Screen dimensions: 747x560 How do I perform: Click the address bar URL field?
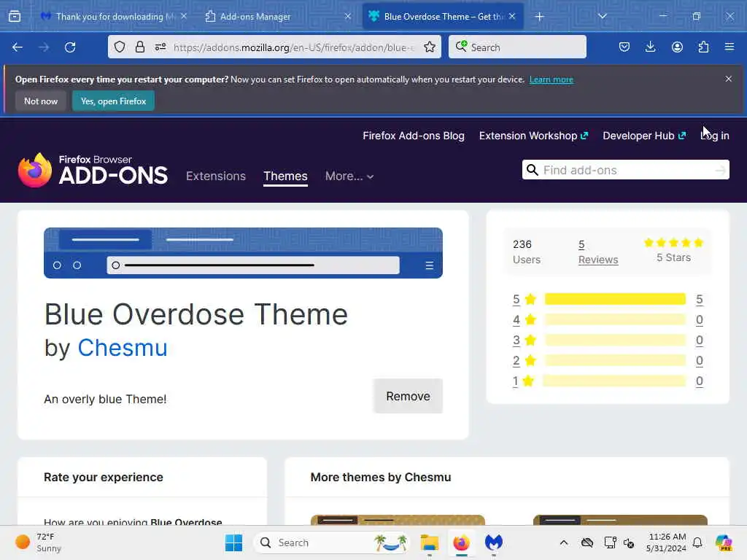(x=294, y=47)
